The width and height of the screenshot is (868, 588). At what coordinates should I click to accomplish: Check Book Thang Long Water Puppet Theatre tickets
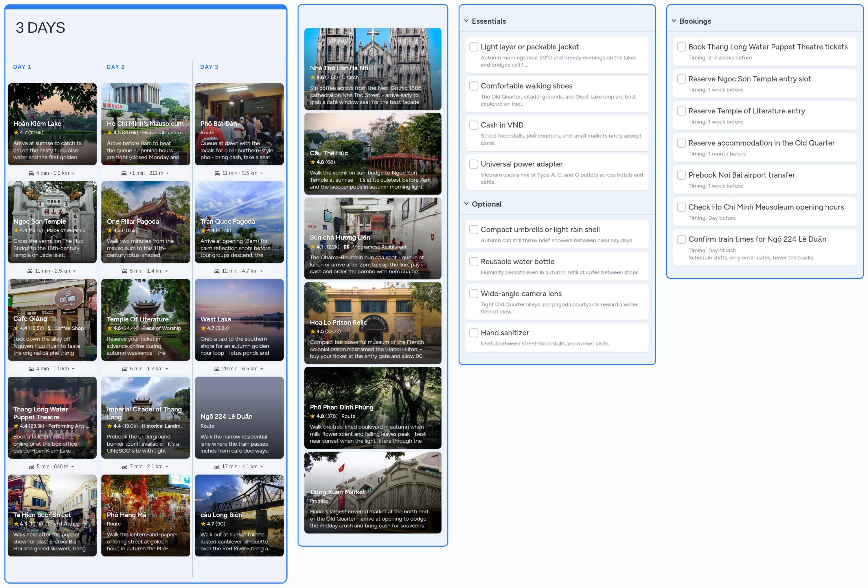[x=681, y=47]
